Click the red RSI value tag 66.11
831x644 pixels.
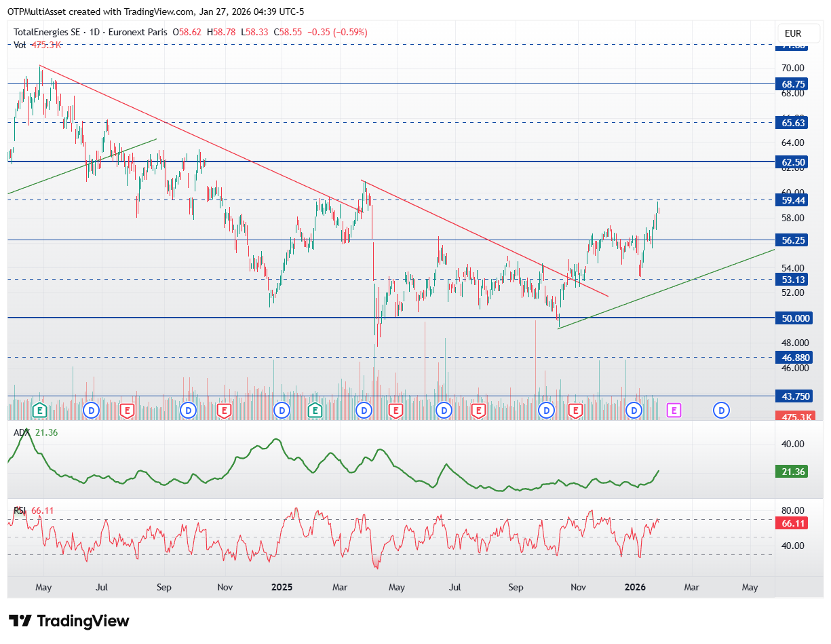(x=792, y=523)
